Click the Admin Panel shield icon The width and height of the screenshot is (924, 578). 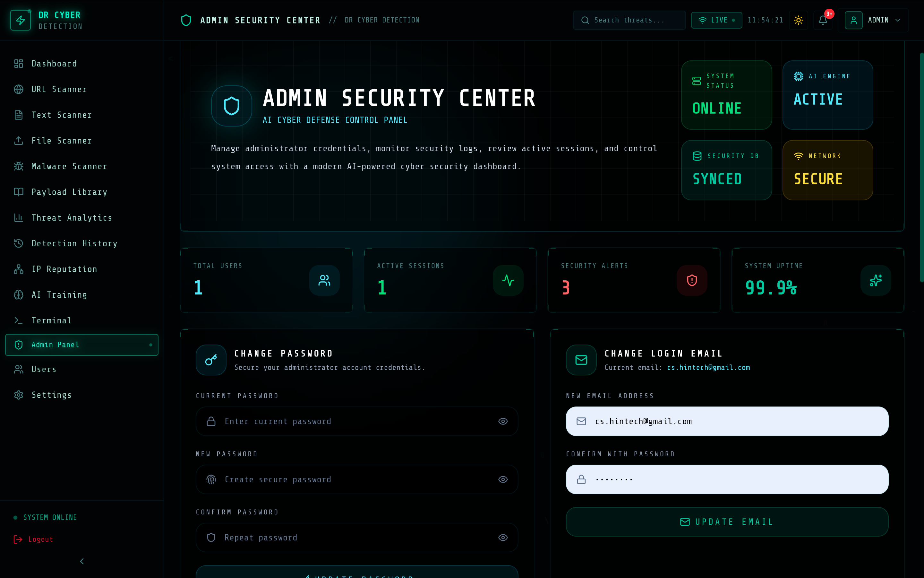tap(18, 345)
